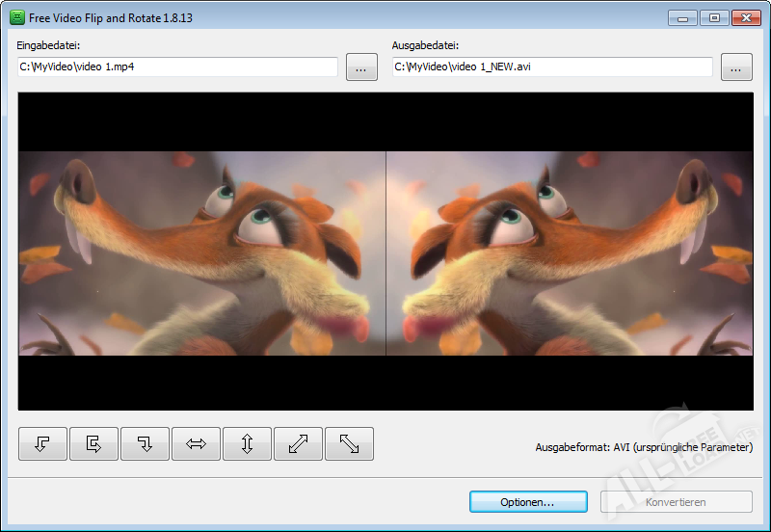Click the green app icon in title bar
Viewport: 771px width, 532px height.
click(17, 18)
